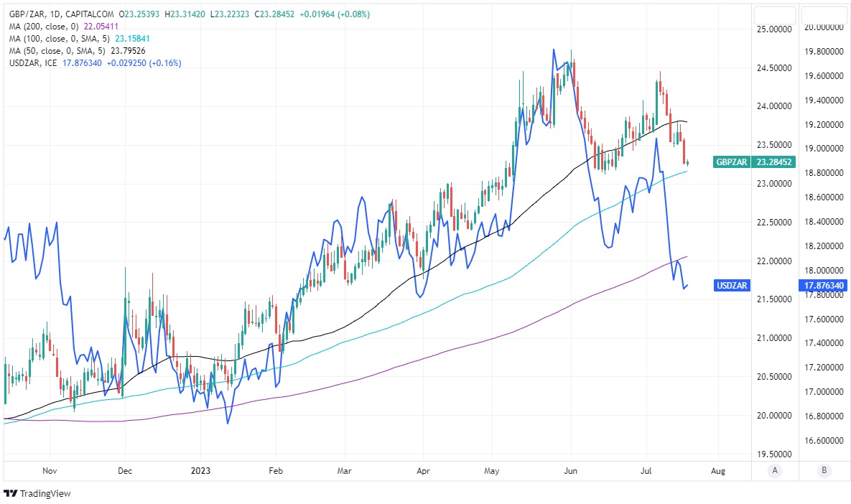Click the Nov label on the time axis
The height and width of the screenshot is (504, 851).
50,470
